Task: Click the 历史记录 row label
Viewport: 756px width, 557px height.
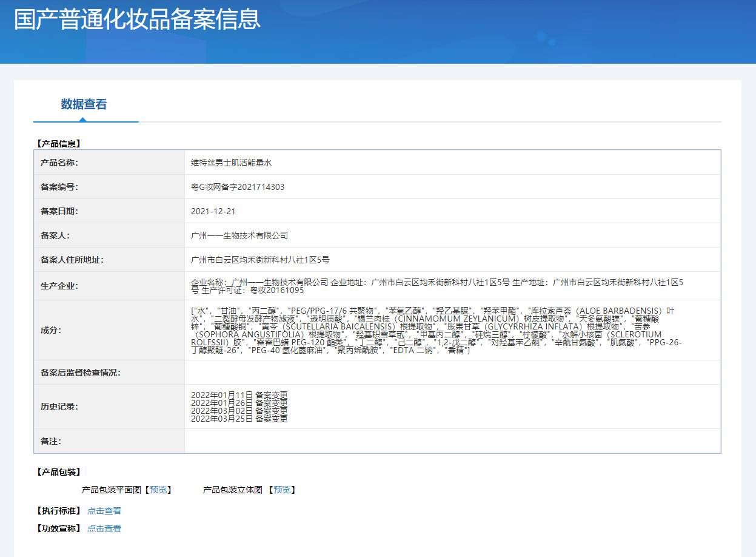Action: [59, 407]
